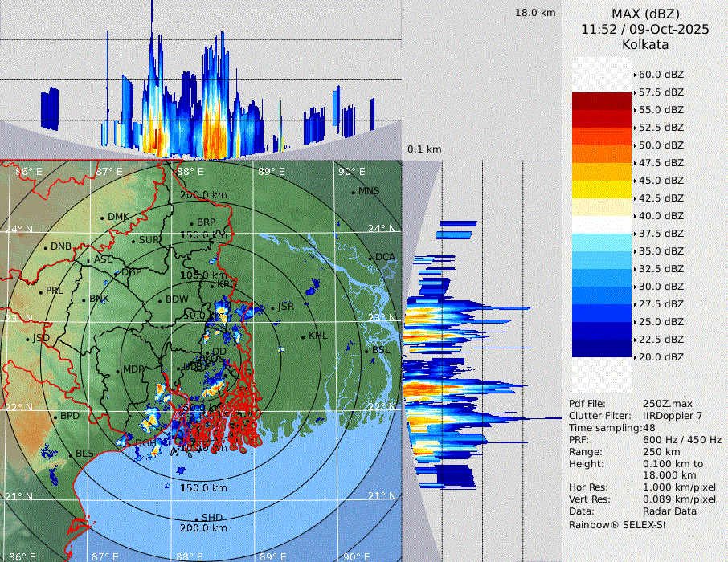Click the 60.0 dBZ legend label

[x=661, y=74]
